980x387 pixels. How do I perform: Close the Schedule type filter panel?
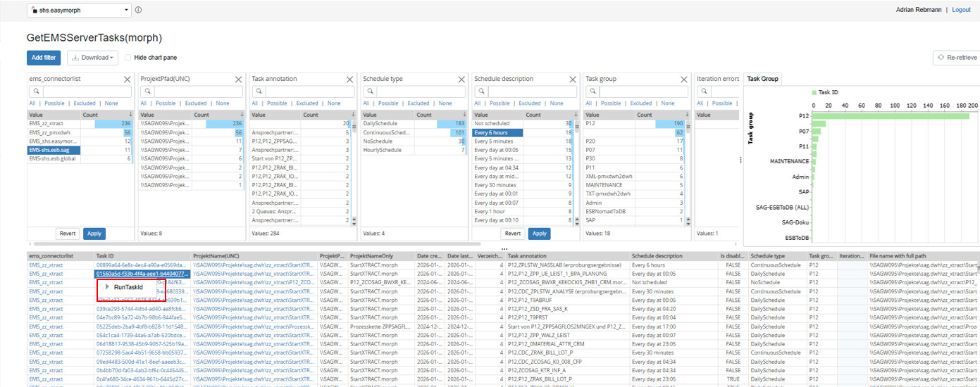461,80
